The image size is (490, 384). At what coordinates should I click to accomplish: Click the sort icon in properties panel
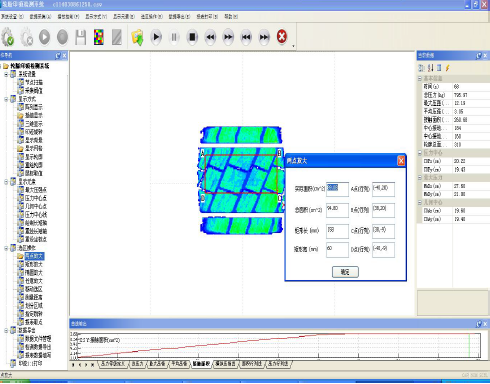point(430,68)
